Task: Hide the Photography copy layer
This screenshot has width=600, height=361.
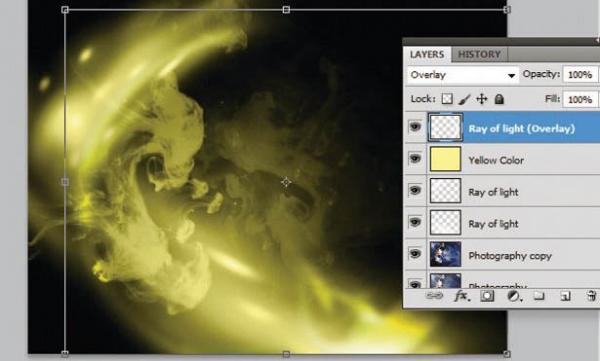Action: 415,254
